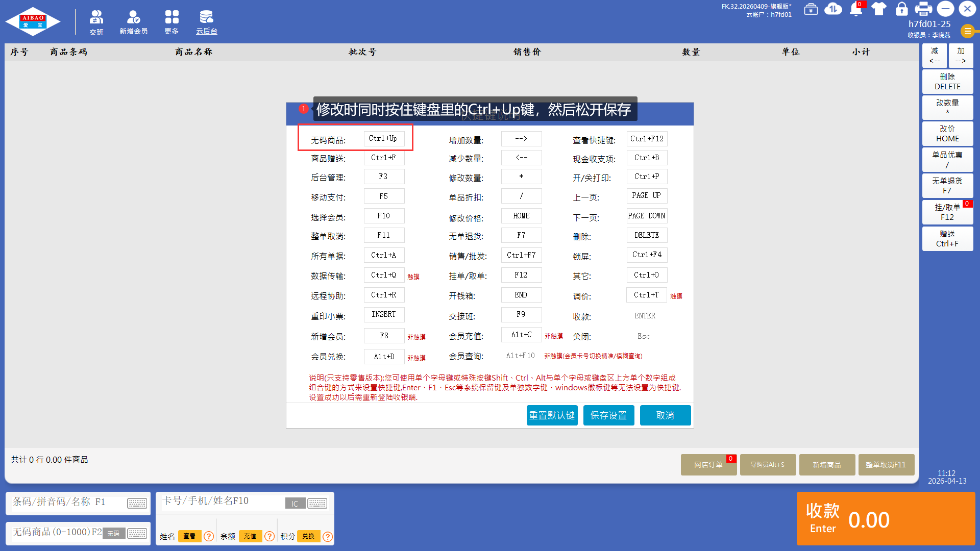Click the printer icon in the top bar
The height and width of the screenshot is (551, 980).
pyautogui.click(x=923, y=9)
